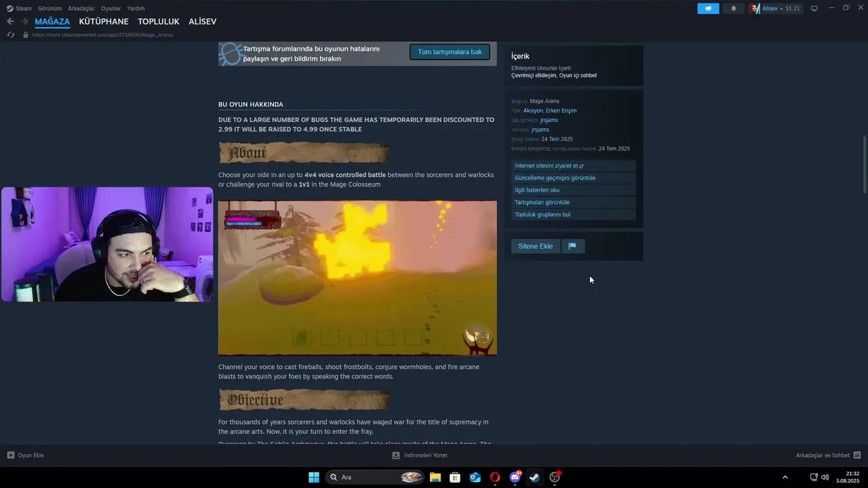Open the ALİSEV profile tab
868x488 pixels.
[x=203, y=22]
